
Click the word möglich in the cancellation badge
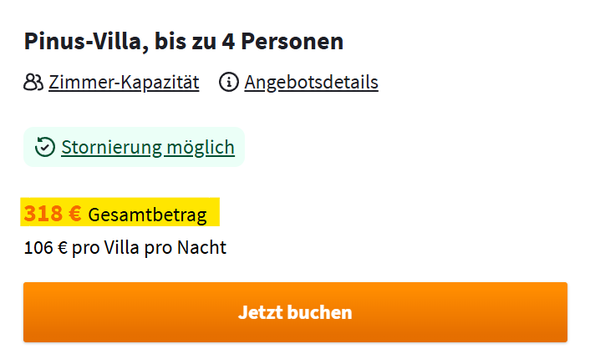[201, 148]
